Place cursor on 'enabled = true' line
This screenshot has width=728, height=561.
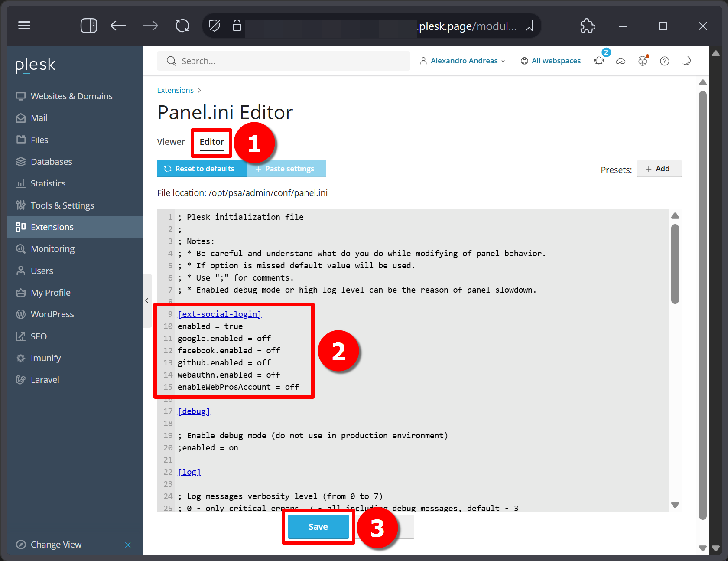click(210, 326)
